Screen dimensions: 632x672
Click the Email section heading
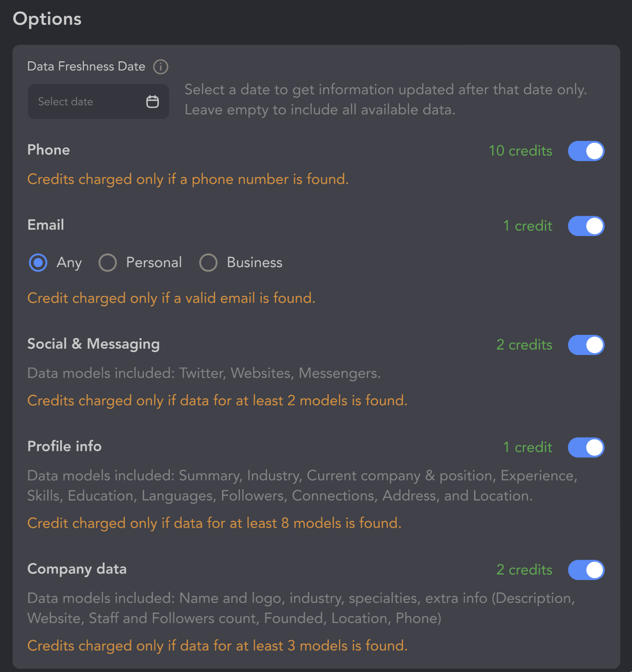coord(46,224)
